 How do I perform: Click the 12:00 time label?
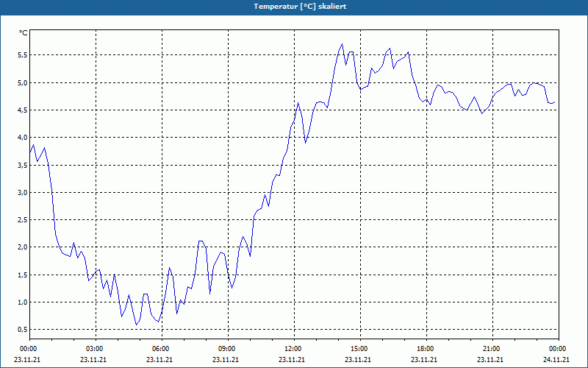(293, 349)
